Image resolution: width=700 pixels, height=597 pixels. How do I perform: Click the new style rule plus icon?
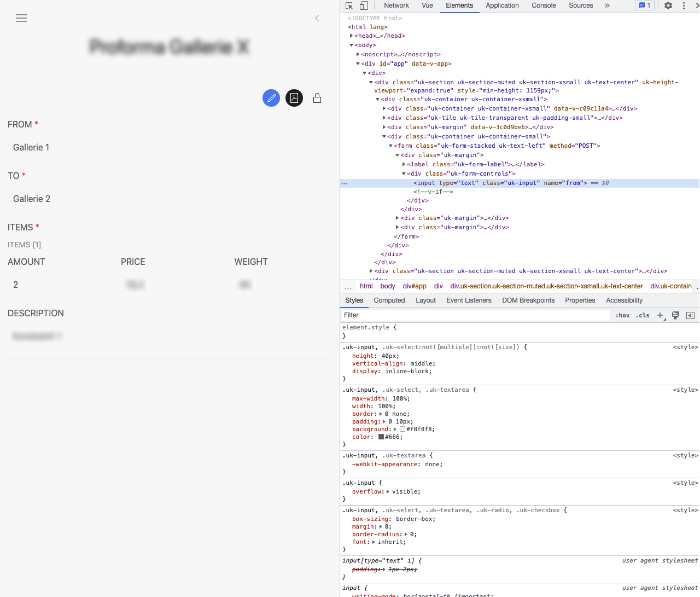click(x=660, y=315)
